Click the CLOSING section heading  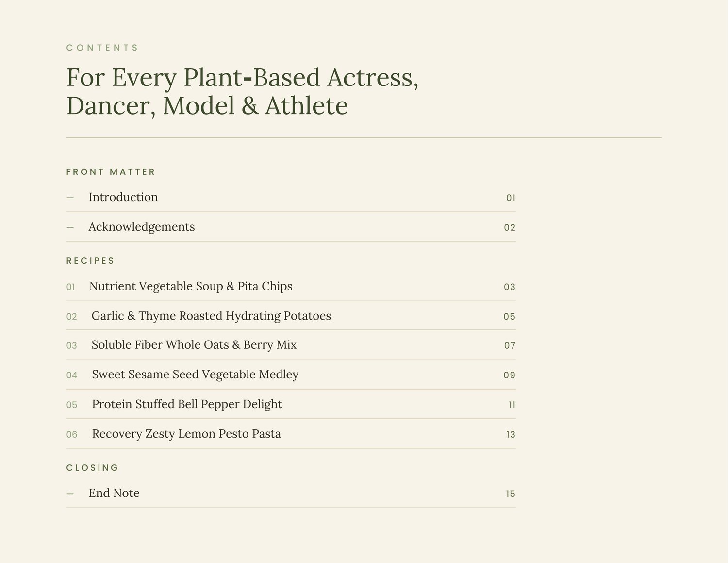(x=92, y=468)
